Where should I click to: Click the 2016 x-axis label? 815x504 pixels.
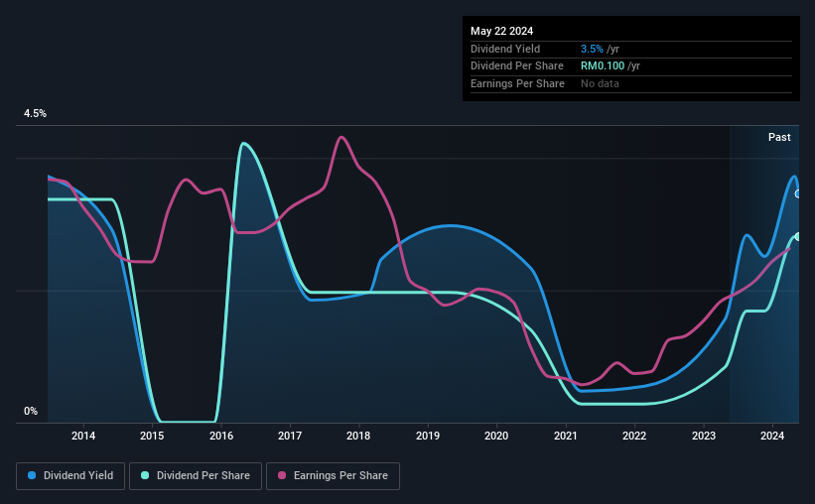(x=221, y=436)
